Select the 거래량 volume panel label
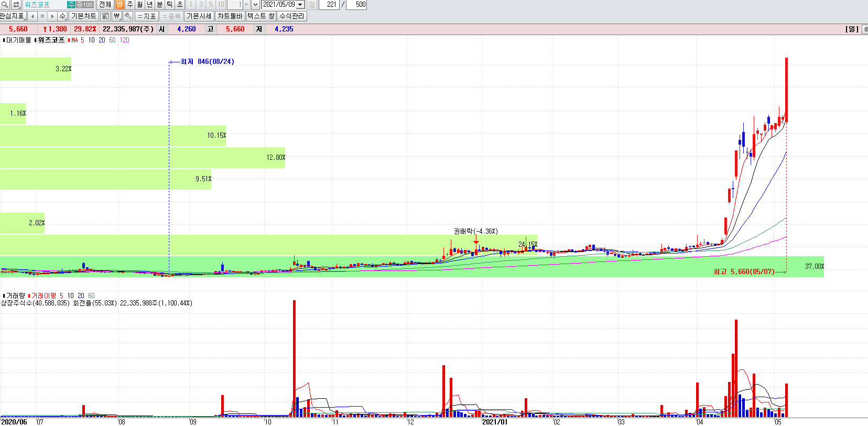Image resolution: width=868 pixels, height=426 pixels. tap(15, 296)
